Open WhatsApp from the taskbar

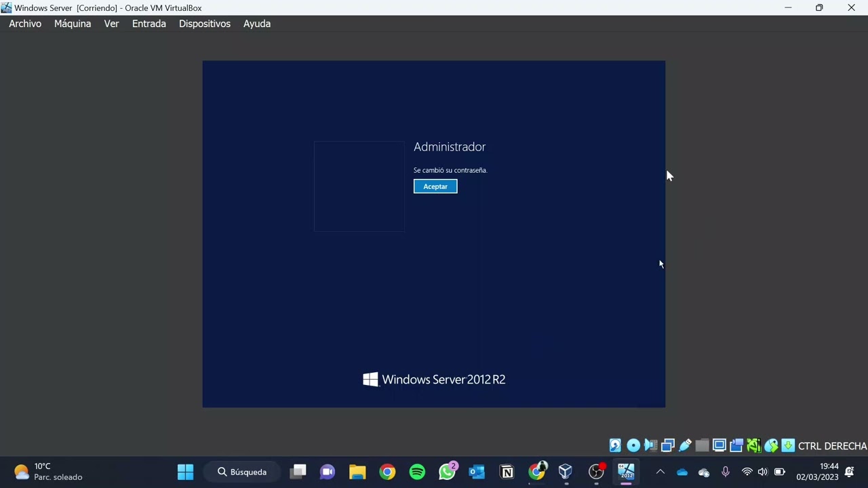point(448,472)
